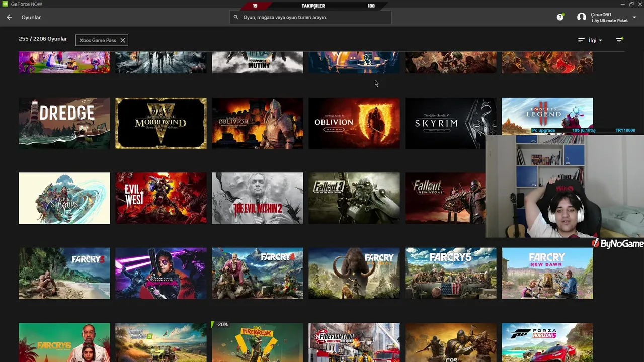Expand the account menu arrow
This screenshot has width=644, height=362.
[x=634, y=17]
